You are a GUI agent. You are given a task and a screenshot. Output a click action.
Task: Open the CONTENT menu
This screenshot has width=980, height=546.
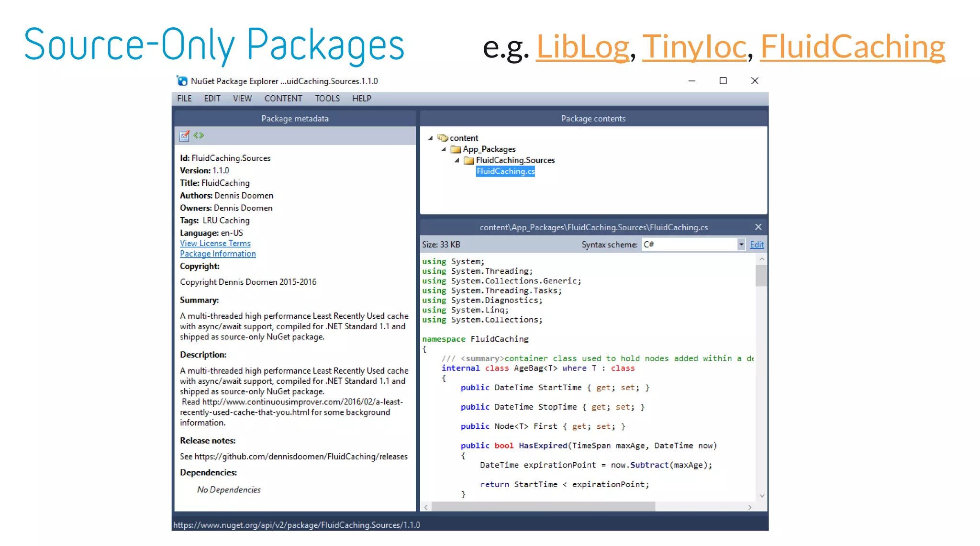[x=283, y=98]
